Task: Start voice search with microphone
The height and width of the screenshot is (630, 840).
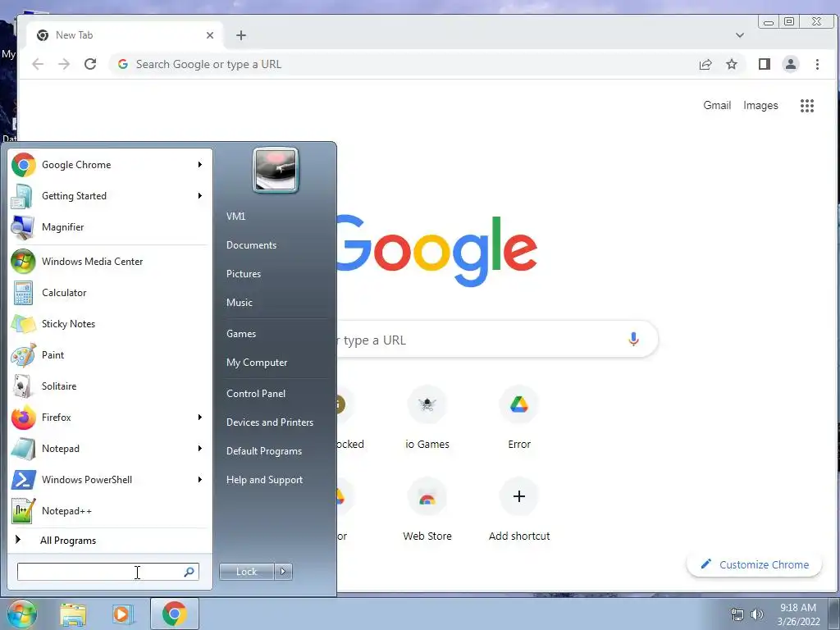Action: (633, 339)
